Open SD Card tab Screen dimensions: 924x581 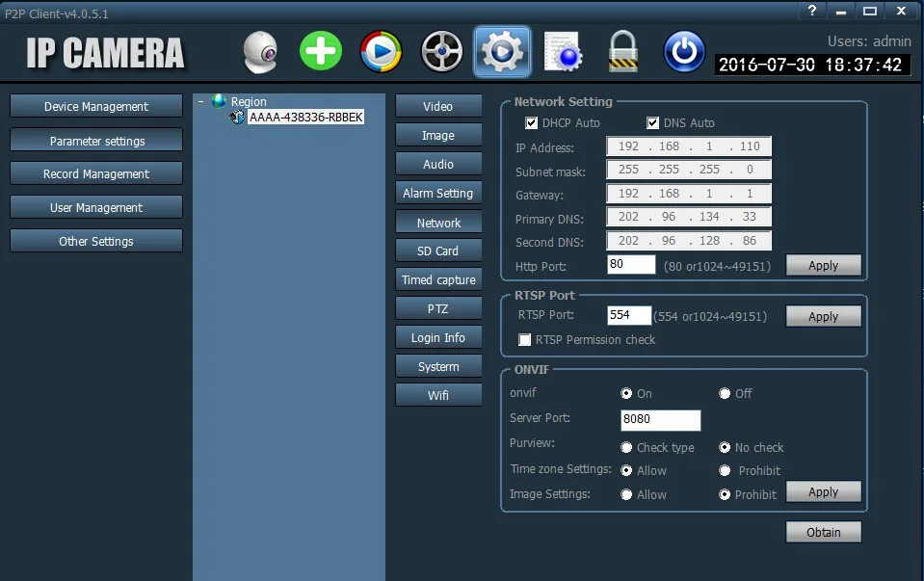tap(437, 251)
